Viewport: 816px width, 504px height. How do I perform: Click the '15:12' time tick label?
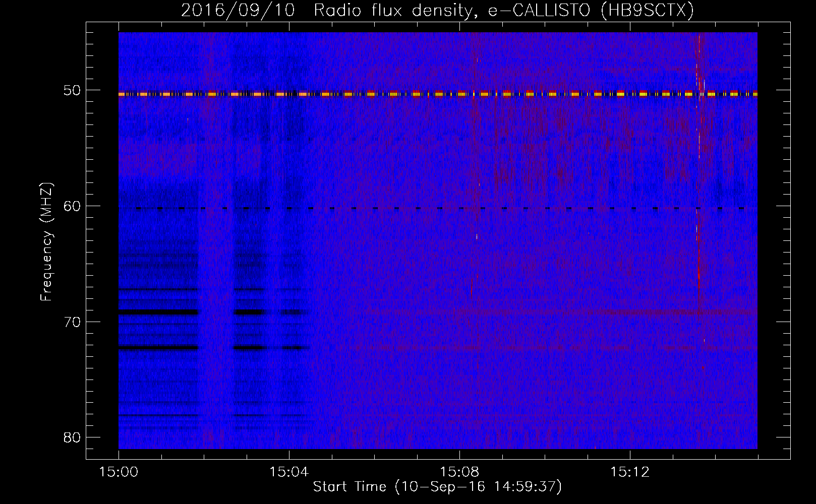(630, 472)
